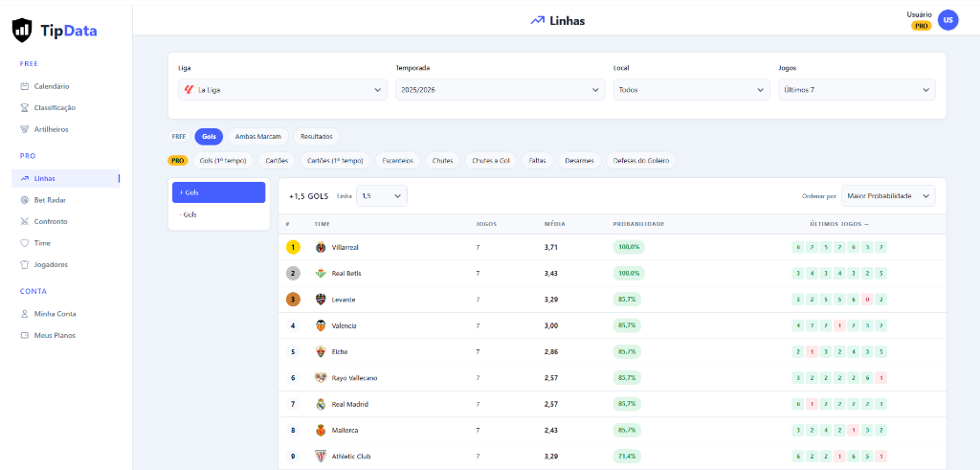
Task: Click the Confronto crossed swords icon
Action: point(24,221)
